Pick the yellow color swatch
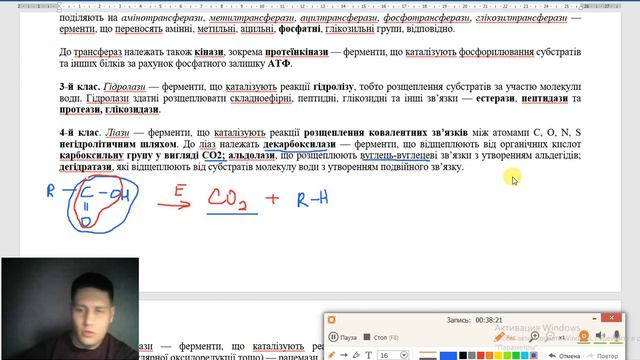The width and height of the screenshot is (640, 360). tap(498, 356)
